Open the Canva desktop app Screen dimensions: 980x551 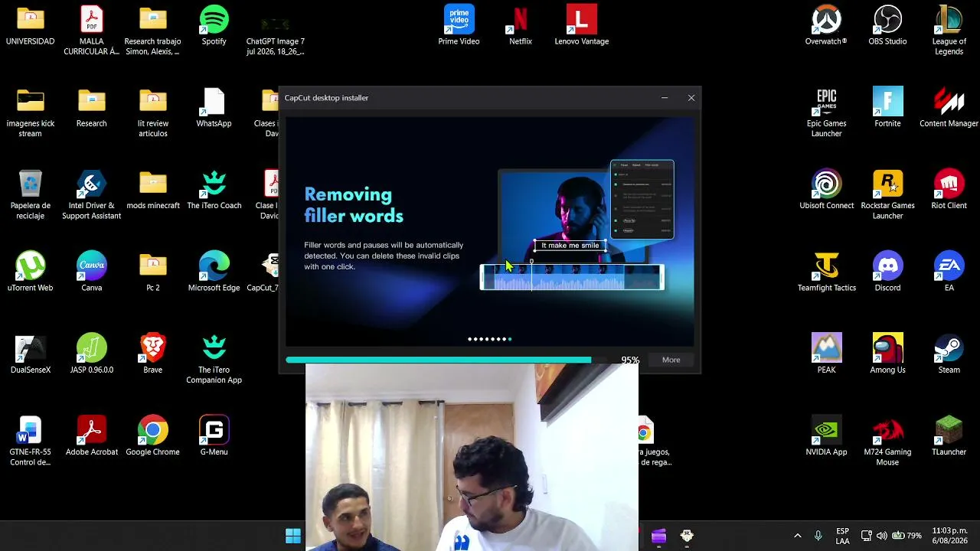[x=92, y=272]
